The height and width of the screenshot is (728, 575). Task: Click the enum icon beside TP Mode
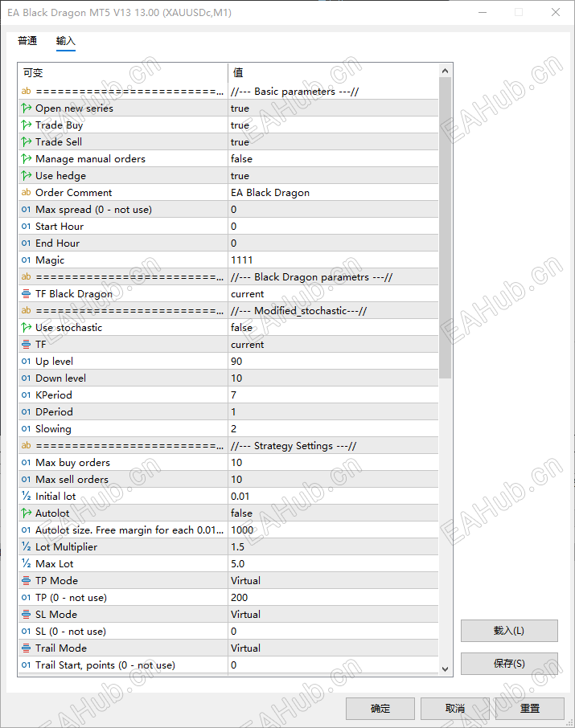(27, 580)
